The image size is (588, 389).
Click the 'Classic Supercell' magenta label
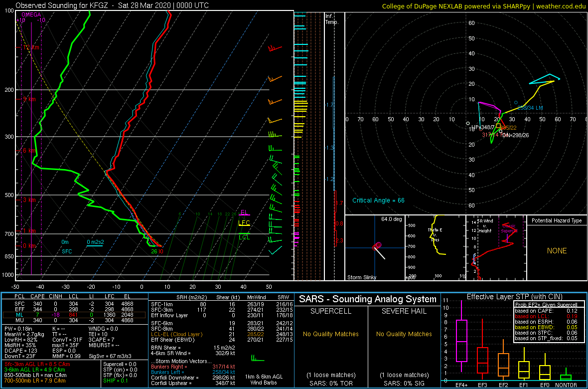click(510, 228)
